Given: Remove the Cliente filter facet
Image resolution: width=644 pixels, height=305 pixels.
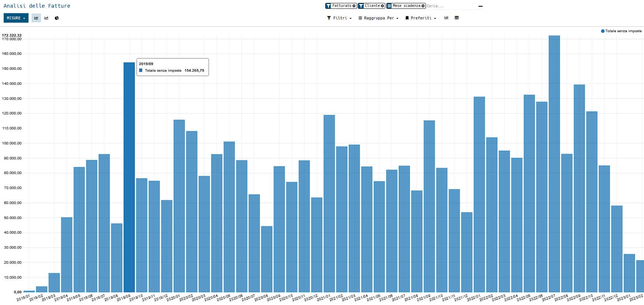Looking at the screenshot, I should pos(383,6).
